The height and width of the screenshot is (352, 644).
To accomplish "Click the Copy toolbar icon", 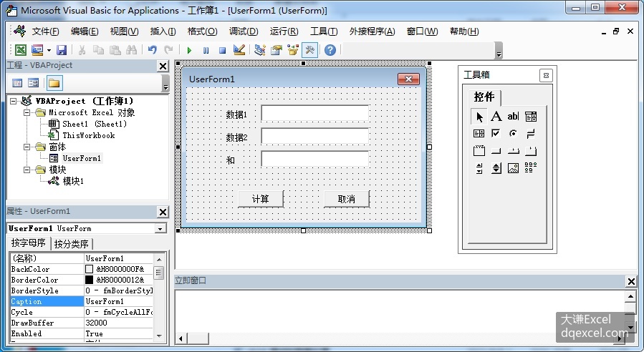I will click(x=98, y=50).
